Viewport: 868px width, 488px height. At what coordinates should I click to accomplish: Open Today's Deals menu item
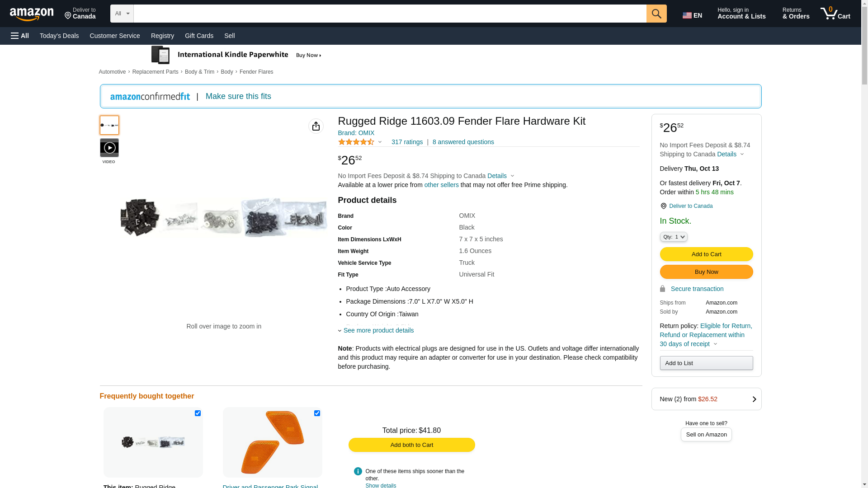59,36
